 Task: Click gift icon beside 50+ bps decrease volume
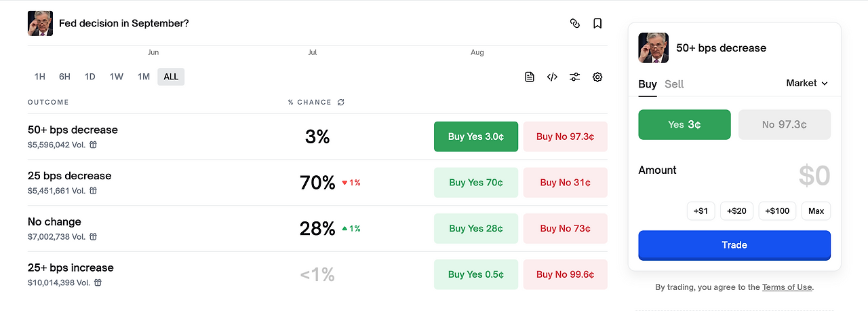coord(94,145)
